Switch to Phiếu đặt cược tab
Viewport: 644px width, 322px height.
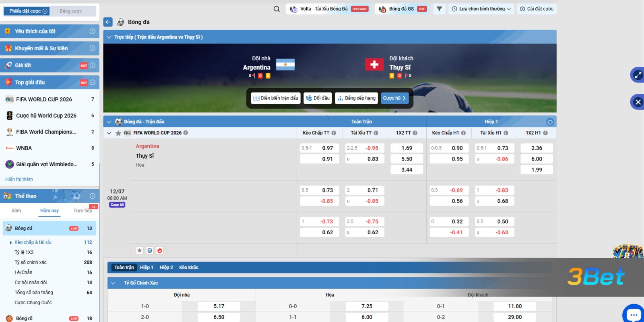click(27, 11)
